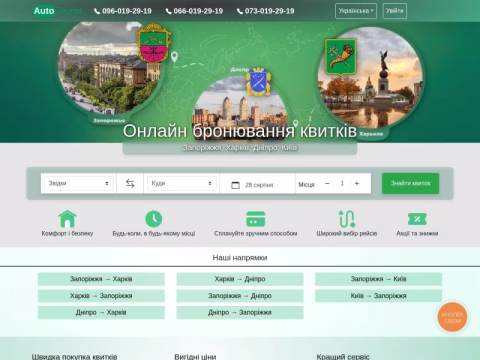Click the Знайти квиток search button

[x=410, y=183]
